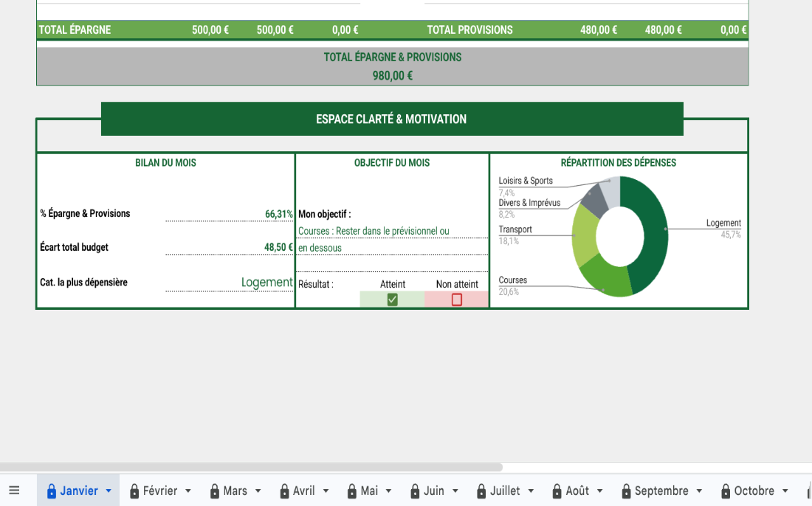Viewport: 812px width, 506px height.
Task: Click the lock icon on Avril tab
Action: 284,491
